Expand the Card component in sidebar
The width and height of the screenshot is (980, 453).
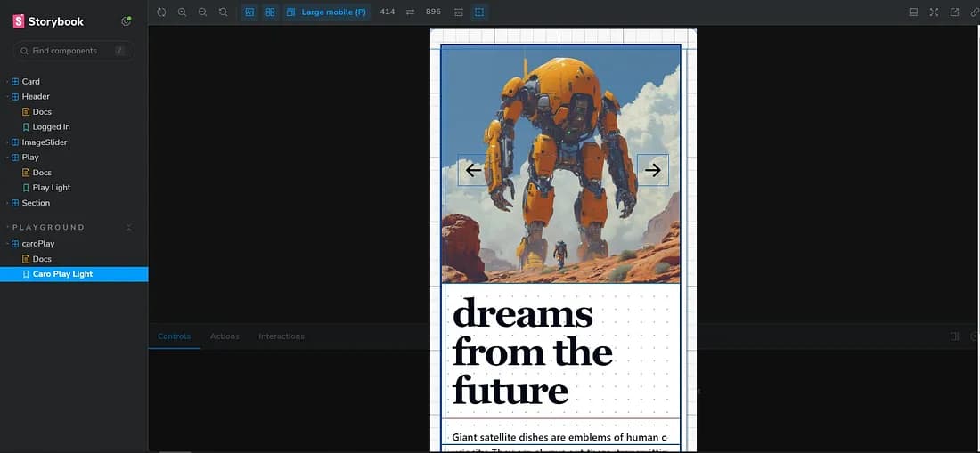pos(30,81)
